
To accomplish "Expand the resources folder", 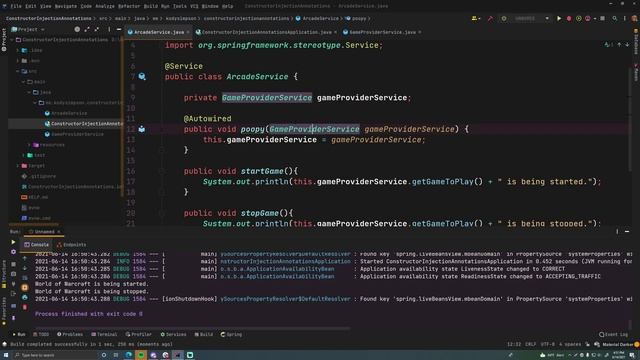I will (x=29, y=144).
